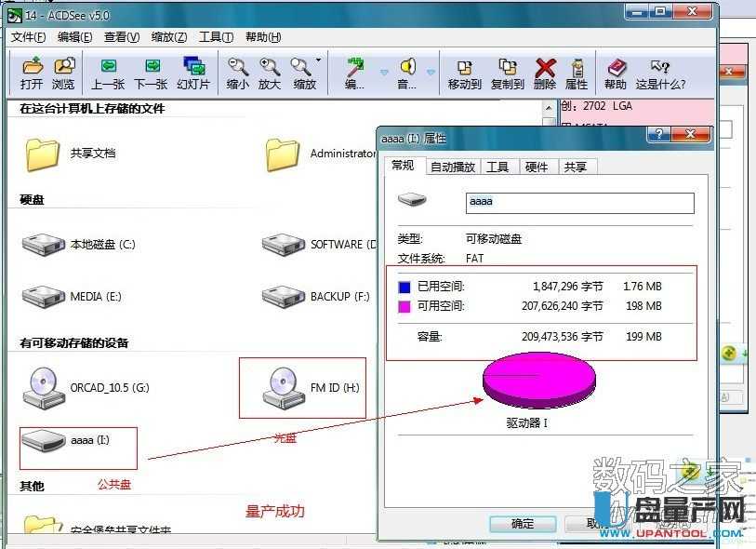Switch to the 硬件 tab in properties
The height and width of the screenshot is (549, 756).
(x=537, y=167)
